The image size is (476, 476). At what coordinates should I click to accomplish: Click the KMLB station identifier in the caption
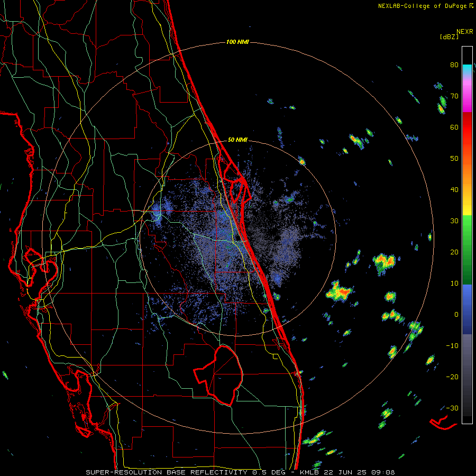click(310, 472)
